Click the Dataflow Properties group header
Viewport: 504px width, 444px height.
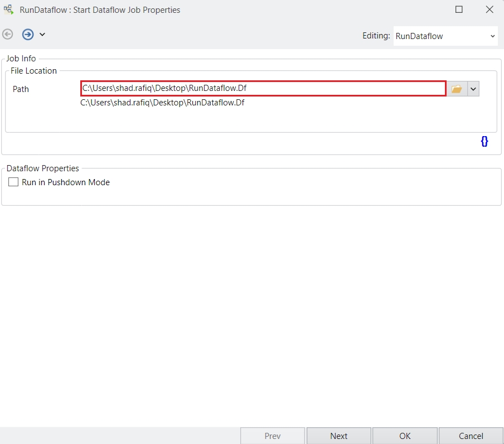pyautogui.click(x=43, y=168)
